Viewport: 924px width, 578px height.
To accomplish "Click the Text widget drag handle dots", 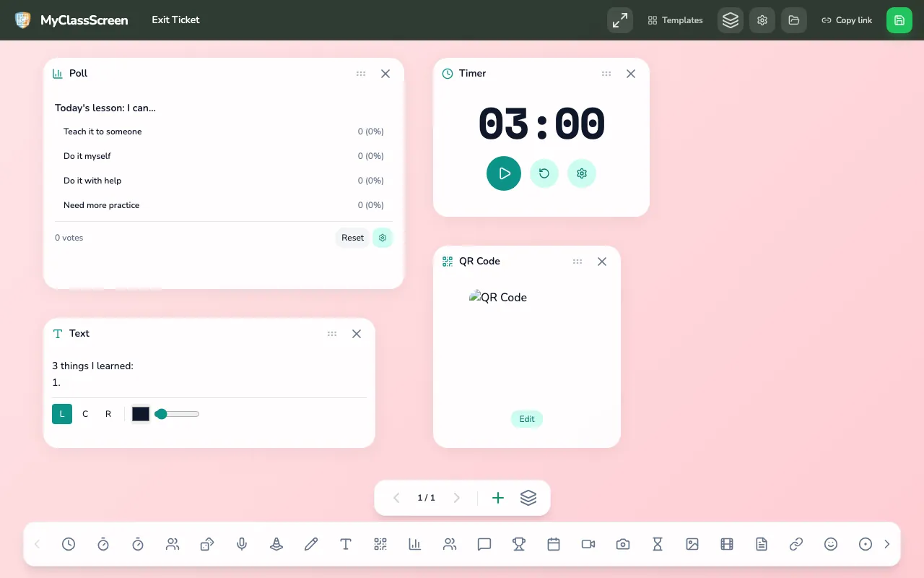I will (332, 334).
